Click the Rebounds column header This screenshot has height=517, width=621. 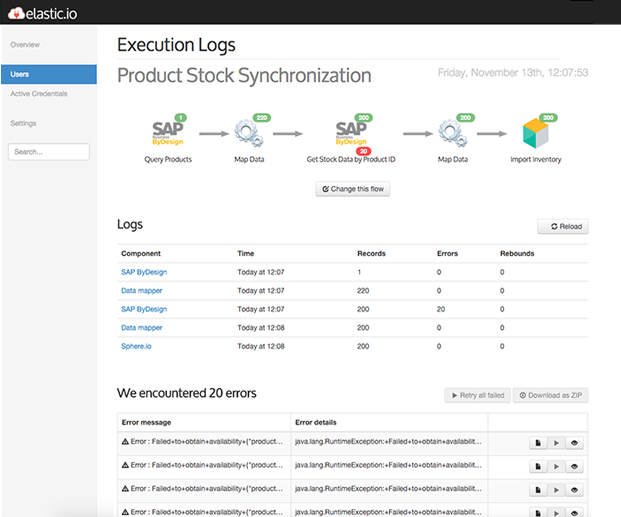click(x=517, y=254)
